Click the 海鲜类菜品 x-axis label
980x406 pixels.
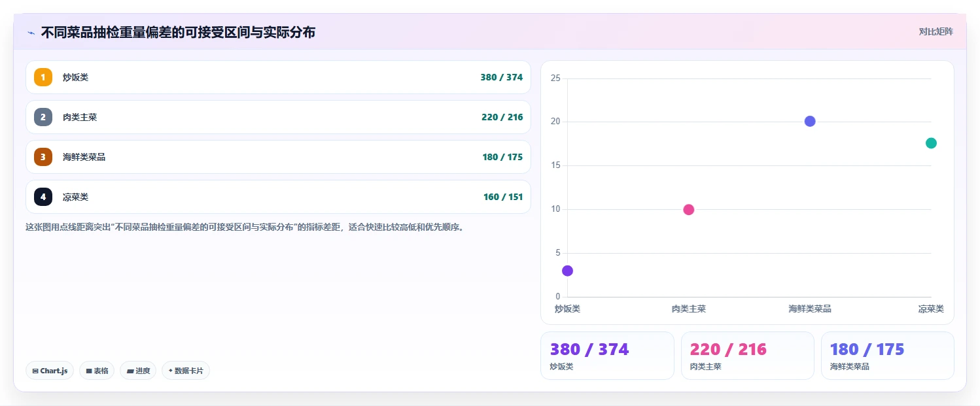810,309
